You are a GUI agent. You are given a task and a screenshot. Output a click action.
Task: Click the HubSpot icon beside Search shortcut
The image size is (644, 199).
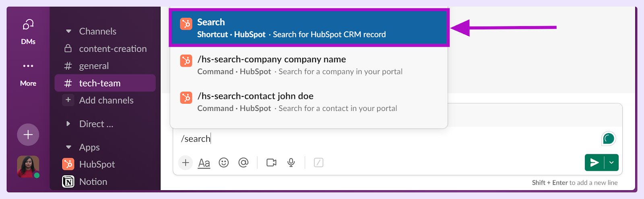[186, 24]
